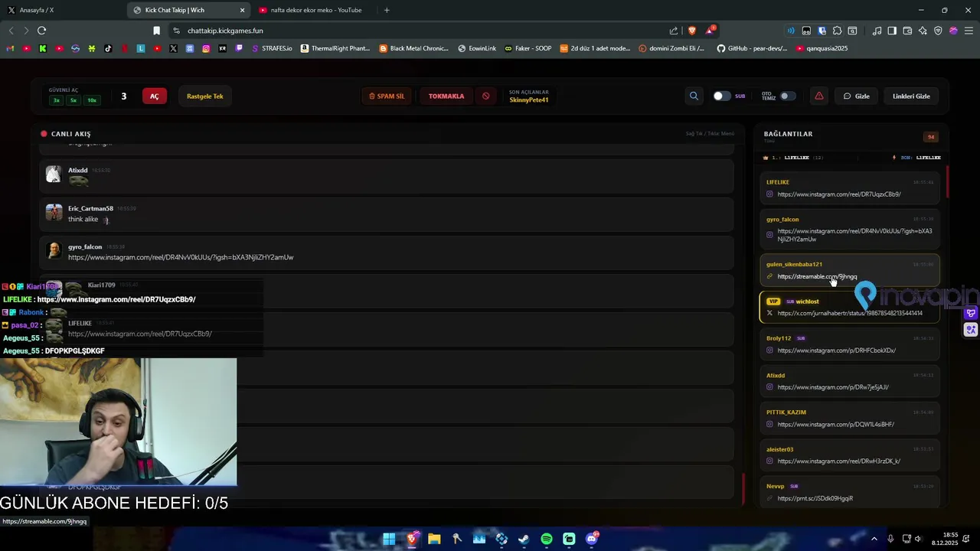
Task: Open the EowinLink bookmark
Action: [x=477, y=48]
